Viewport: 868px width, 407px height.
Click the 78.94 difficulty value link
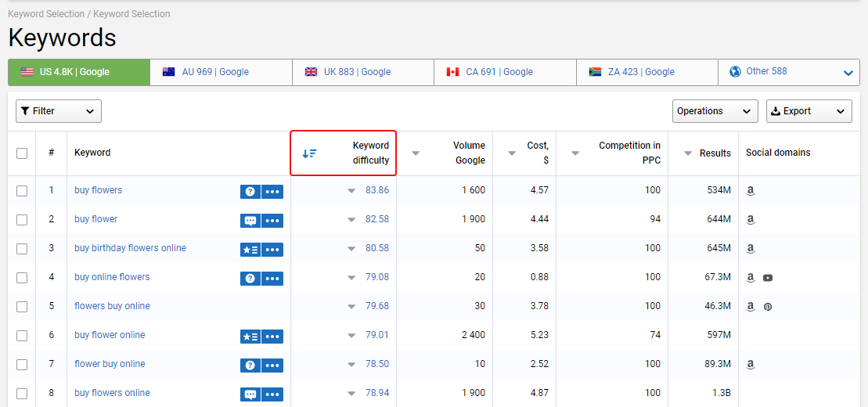377,393
